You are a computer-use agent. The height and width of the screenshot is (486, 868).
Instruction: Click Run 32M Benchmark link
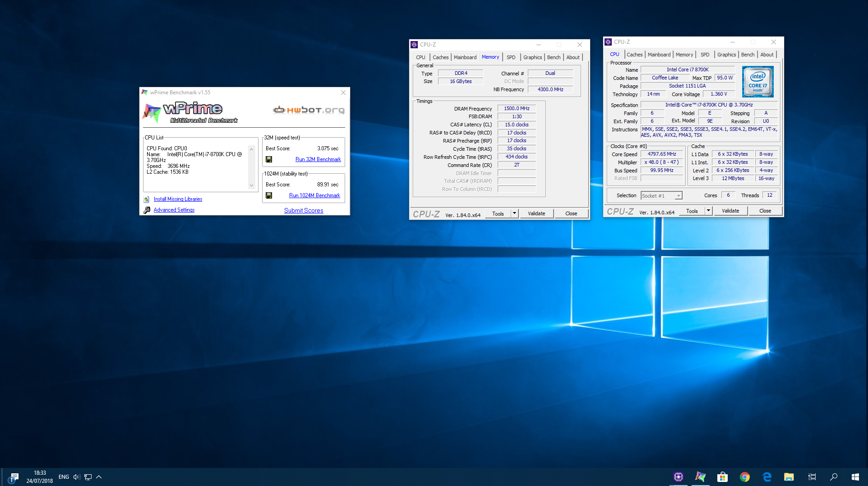coord(318,159)
